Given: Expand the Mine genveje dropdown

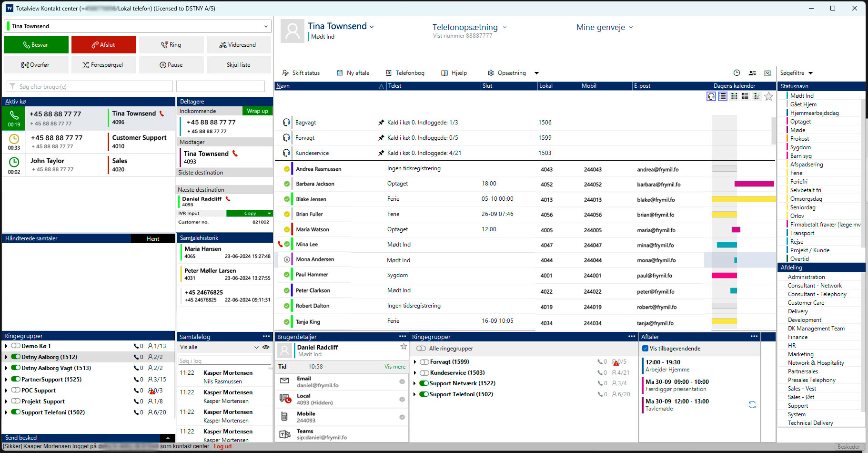Looking at the screenshot, I should tap(631, 27).
